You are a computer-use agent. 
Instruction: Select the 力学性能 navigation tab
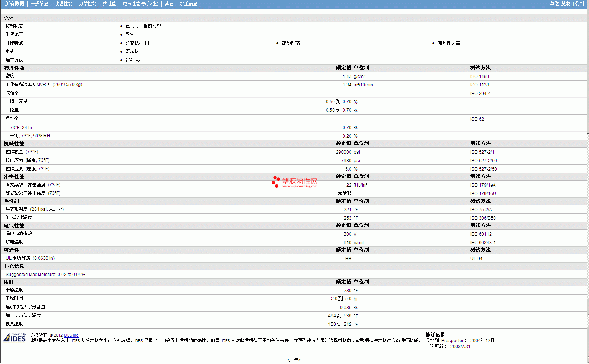pos(88,4)
